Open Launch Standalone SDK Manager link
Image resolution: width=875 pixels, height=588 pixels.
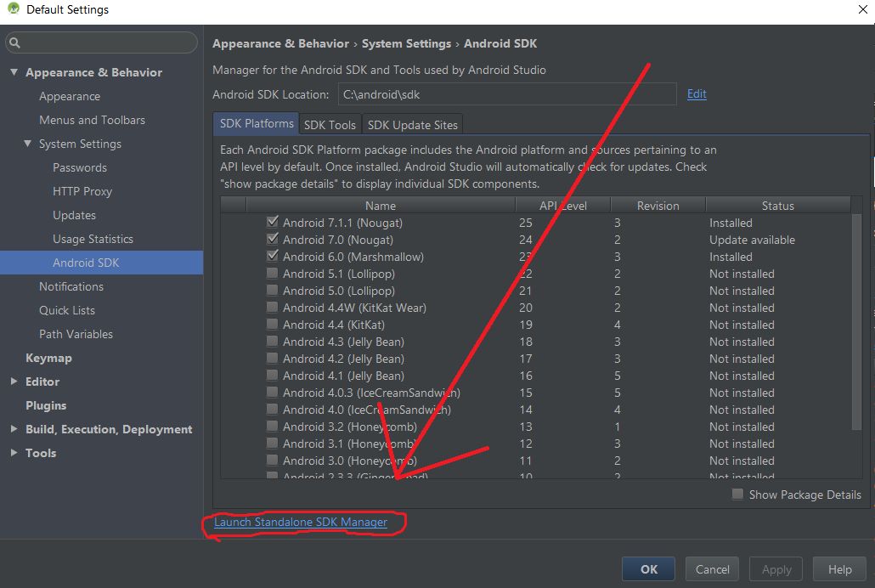[x=301, y=522]
